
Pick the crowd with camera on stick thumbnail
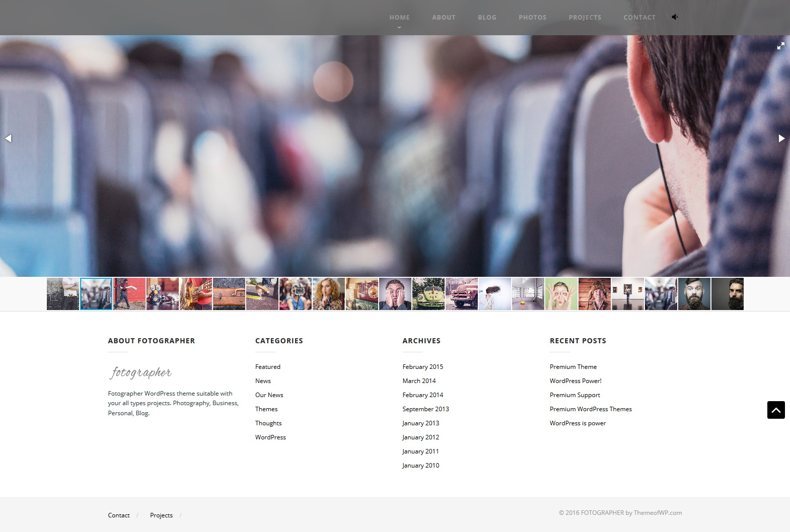tap(296, 294)
